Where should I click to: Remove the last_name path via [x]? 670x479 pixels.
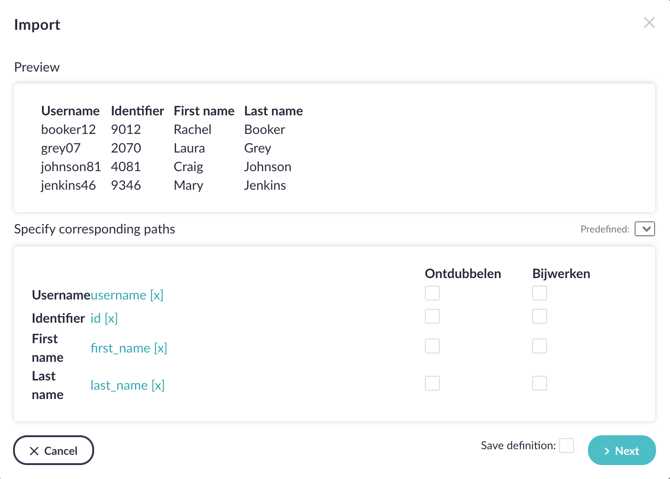click(x=158, y=385)
